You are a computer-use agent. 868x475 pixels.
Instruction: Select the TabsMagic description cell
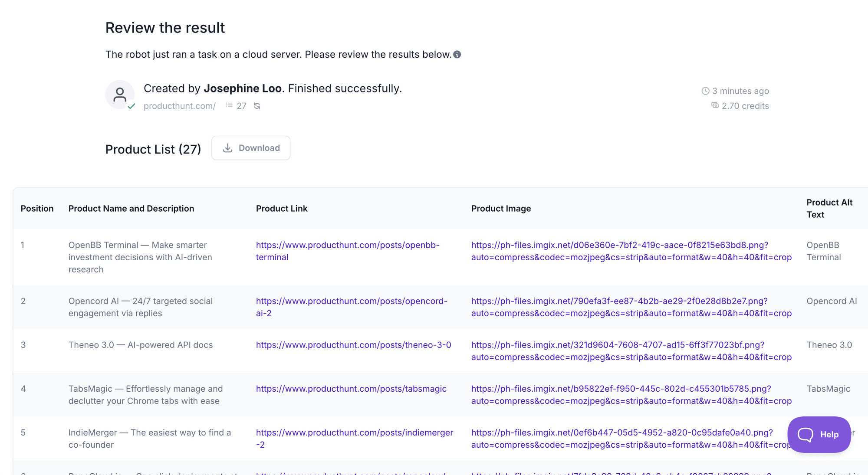(x=145, y=395)
